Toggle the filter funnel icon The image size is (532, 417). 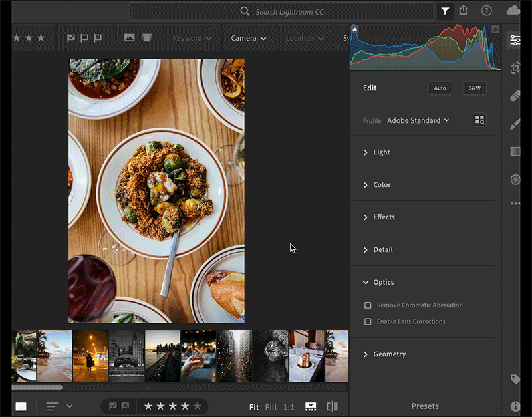coord(445,11)
